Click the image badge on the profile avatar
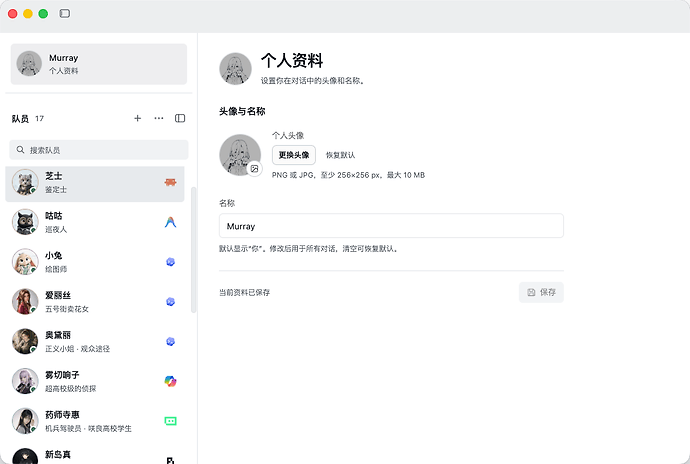 click(x=254, y=169)
